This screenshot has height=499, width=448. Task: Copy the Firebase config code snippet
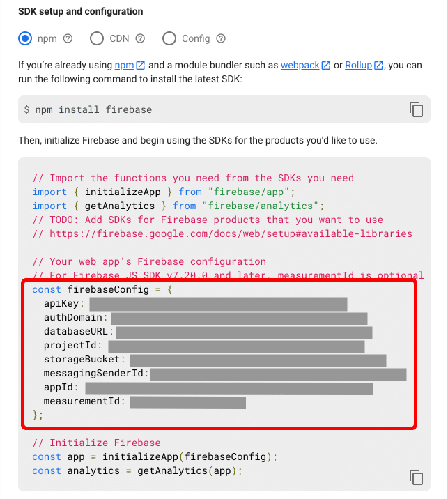(x=416, y=477)
